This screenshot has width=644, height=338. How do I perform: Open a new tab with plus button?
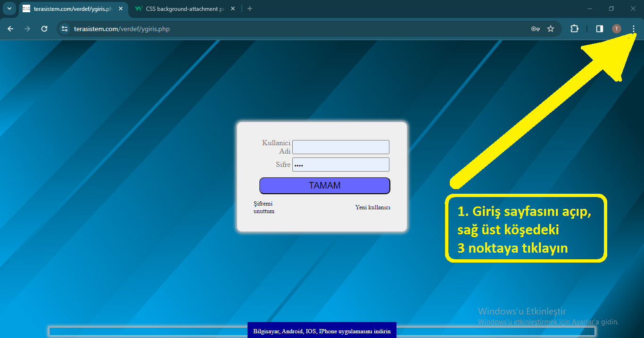(250, 8)
